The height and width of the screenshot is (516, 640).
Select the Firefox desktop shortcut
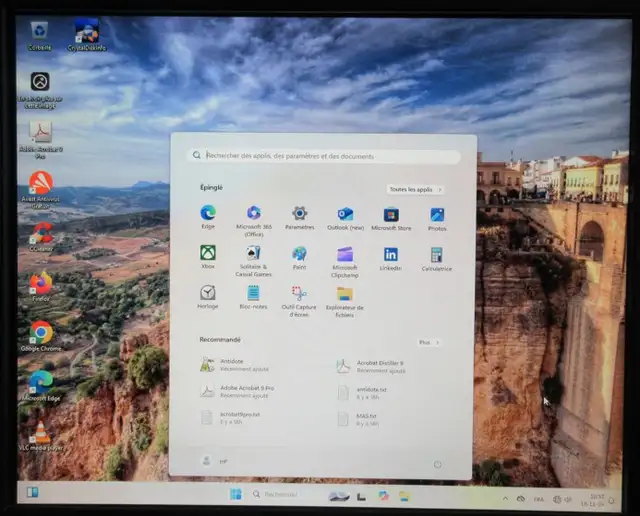click(41, 287)
